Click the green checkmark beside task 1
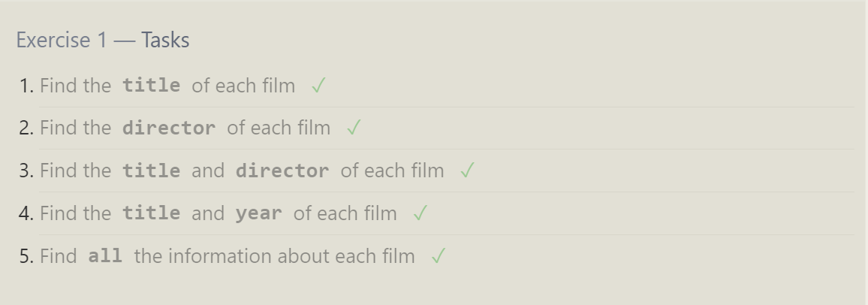 (318, 86)
